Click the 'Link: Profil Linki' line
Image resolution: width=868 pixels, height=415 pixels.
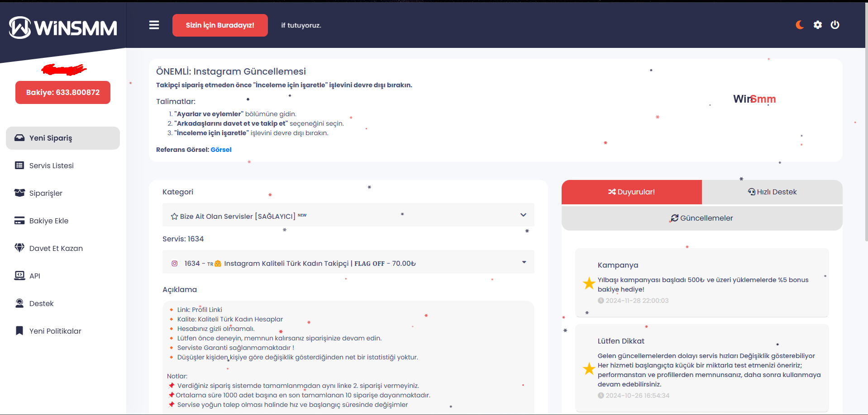200,310
